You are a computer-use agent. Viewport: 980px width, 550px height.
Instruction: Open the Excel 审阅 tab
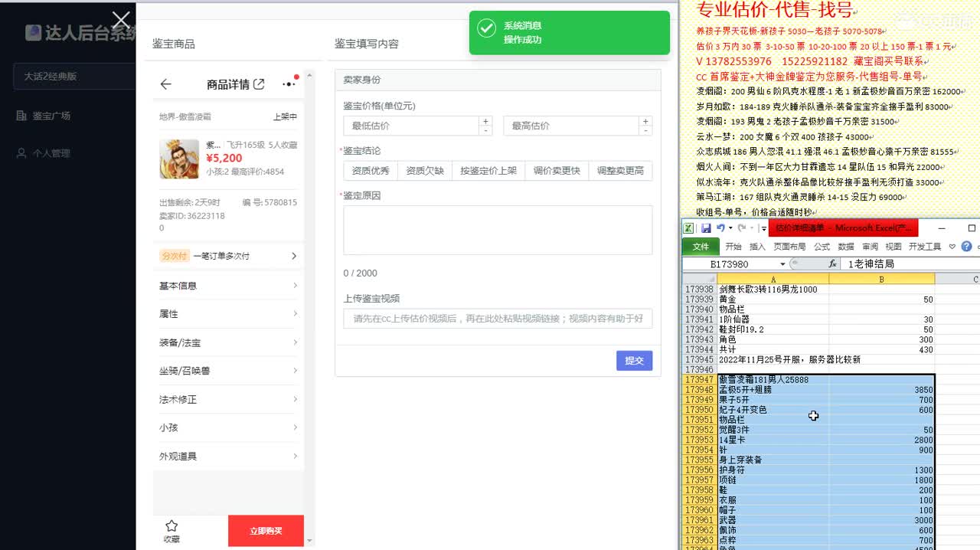coord(870,247)
